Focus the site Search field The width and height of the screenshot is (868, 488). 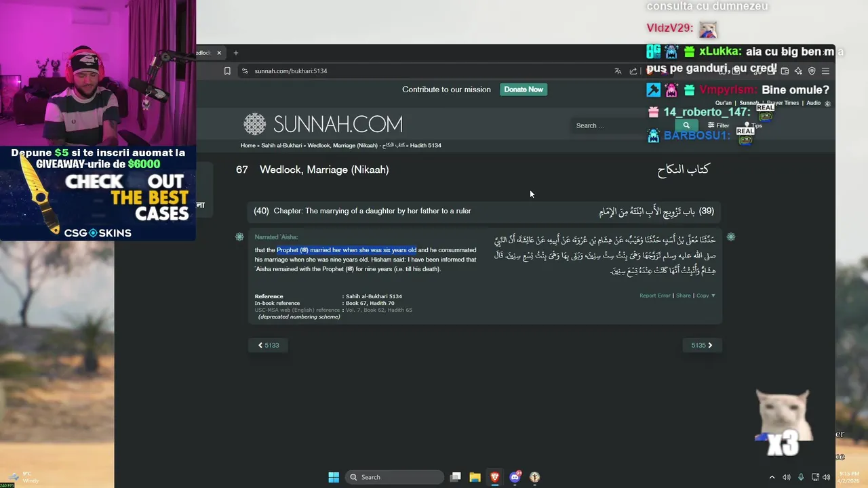624,125
